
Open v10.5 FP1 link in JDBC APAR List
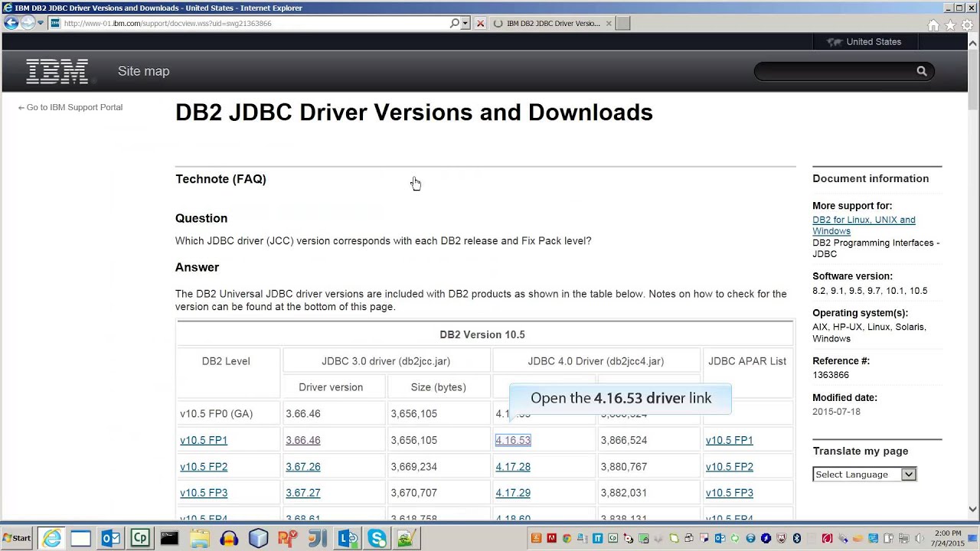click(730, 440)
